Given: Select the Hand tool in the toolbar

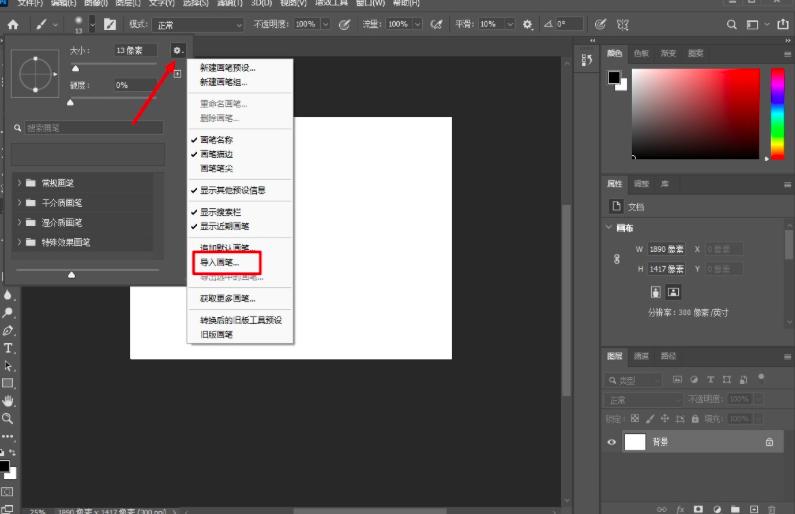Looking at the screenshot, I should 8,401.
